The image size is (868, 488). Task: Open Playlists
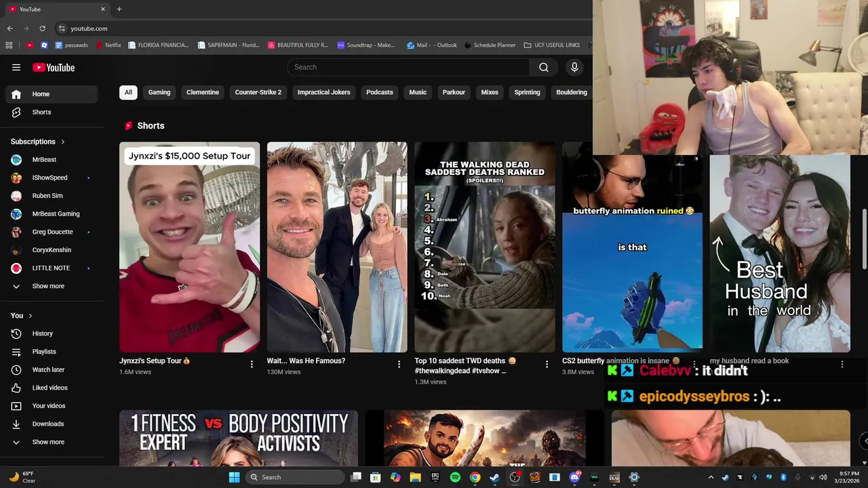(x=52, y=352)
